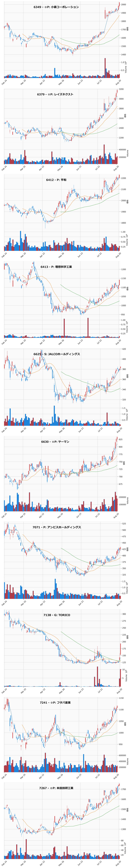Click the chart title '6349 - P: 小森コーポレーション'
This screenshot has width=130, height=868.
pos(56,7)
